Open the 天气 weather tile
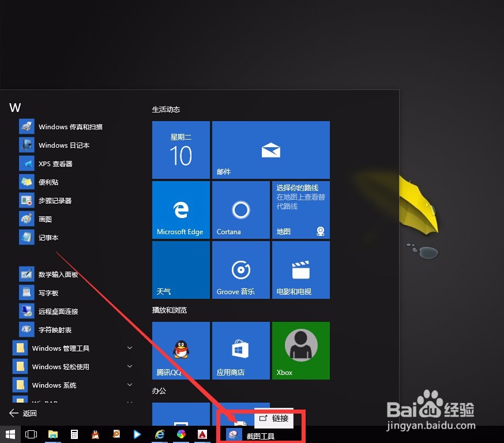This screenshot has height=443, width=504. pos(181,270)
